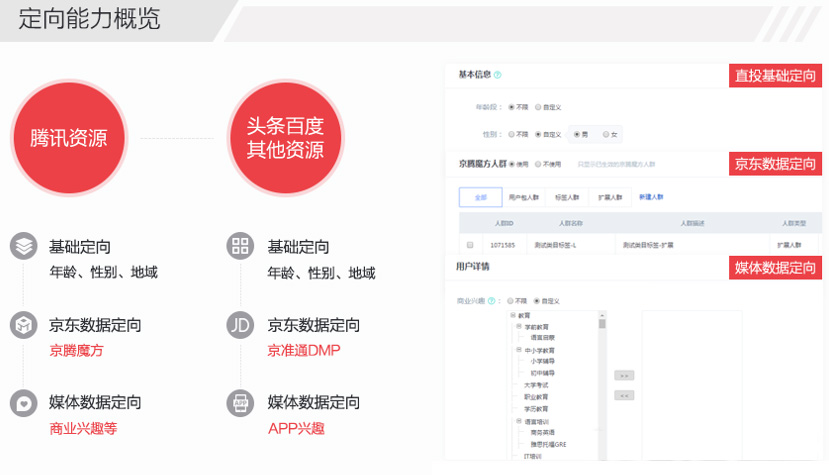Click the 人群类型 column header
This screenshot has height=475, width=829.
[794, 223]
